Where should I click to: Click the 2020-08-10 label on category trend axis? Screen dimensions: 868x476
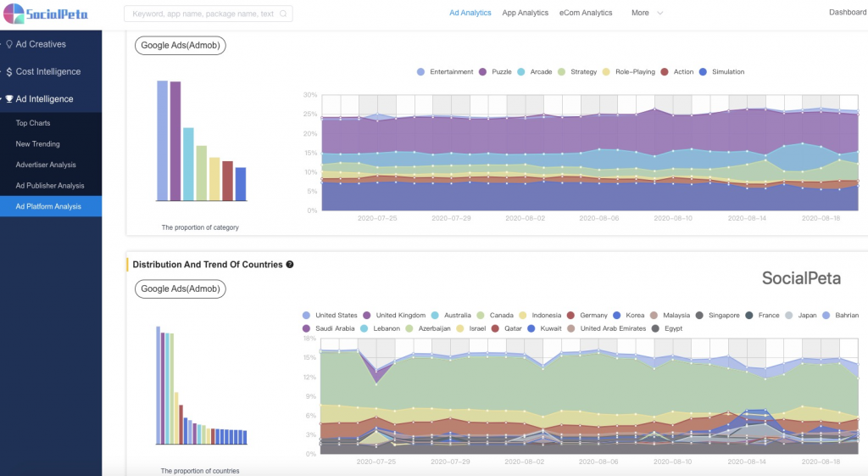[672, 218]
